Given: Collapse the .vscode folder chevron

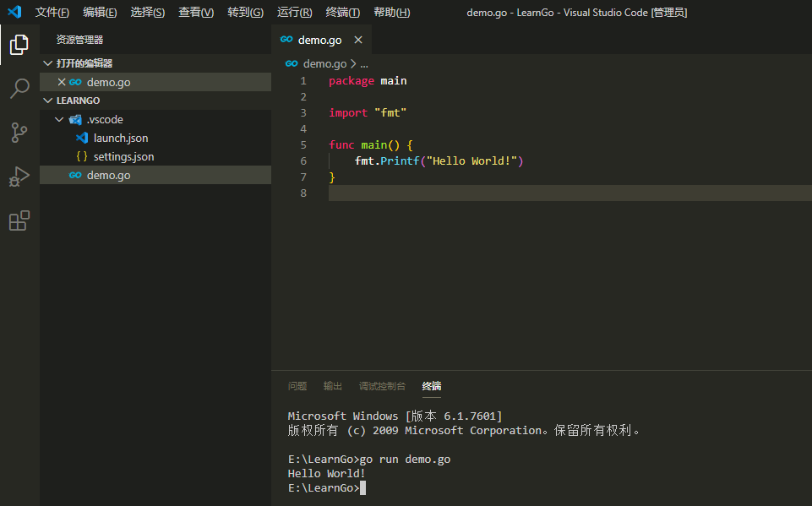Looking at the screenshot, I should coord(59,120).
